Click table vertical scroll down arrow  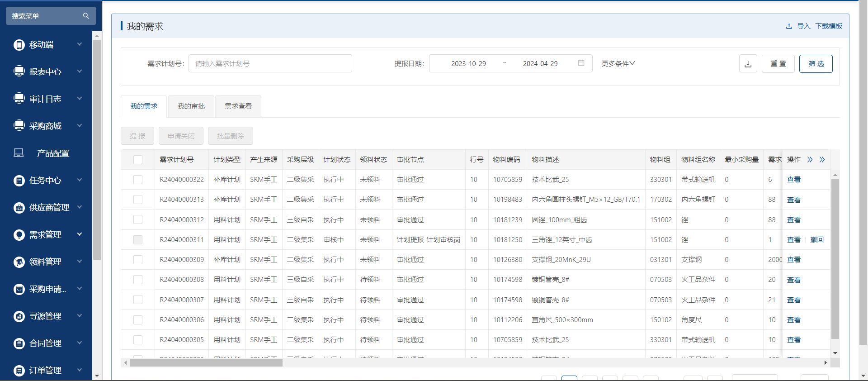coord(835,353)
